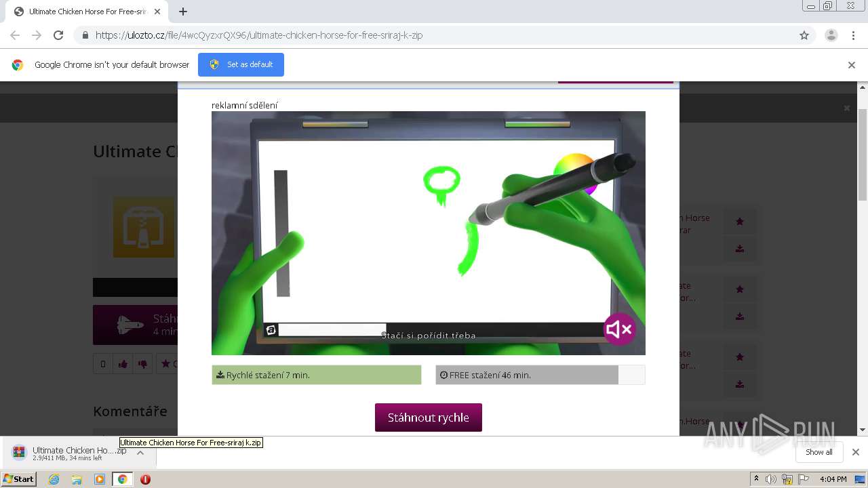Click the first related file star icon

pos(740,222)
